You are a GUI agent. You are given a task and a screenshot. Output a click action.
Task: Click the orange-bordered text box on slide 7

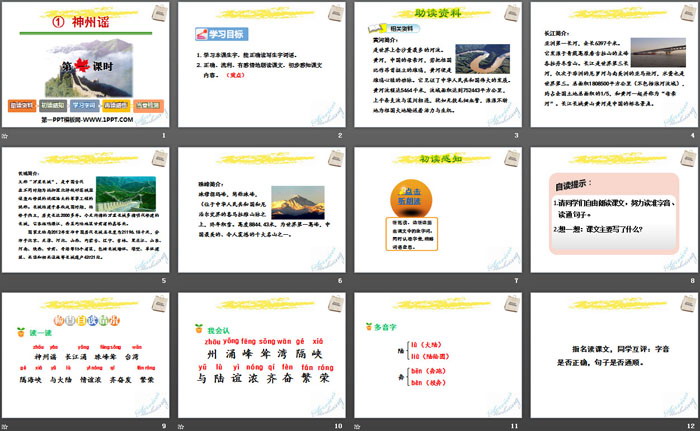412,234
